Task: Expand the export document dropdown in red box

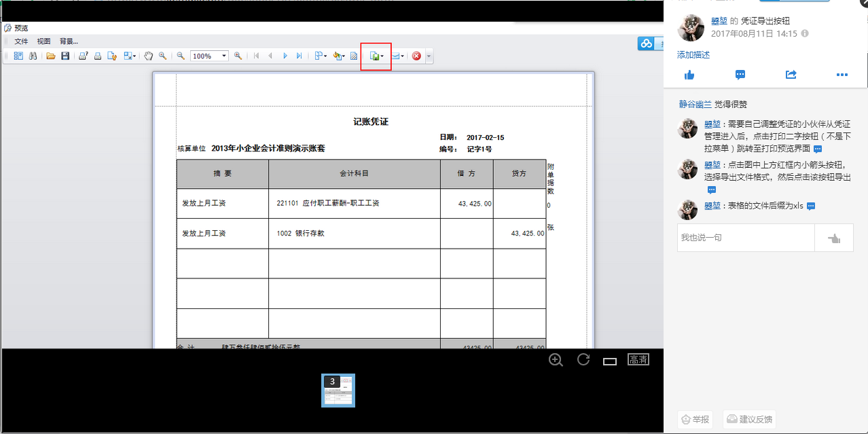Action: tap(382, 56)
